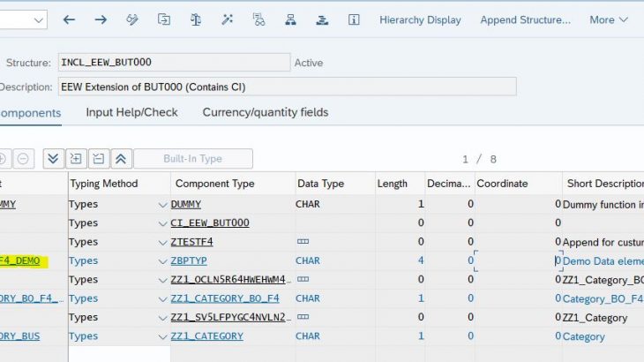Open Typing Method dropdown in ZTESTF4 row
This screenshot has width=644, height=362.
(162, 243)
